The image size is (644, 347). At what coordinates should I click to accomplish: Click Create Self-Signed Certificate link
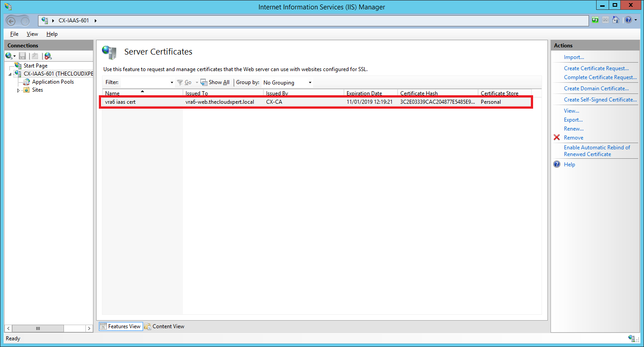pyautogui.click(x=600, y=100)
